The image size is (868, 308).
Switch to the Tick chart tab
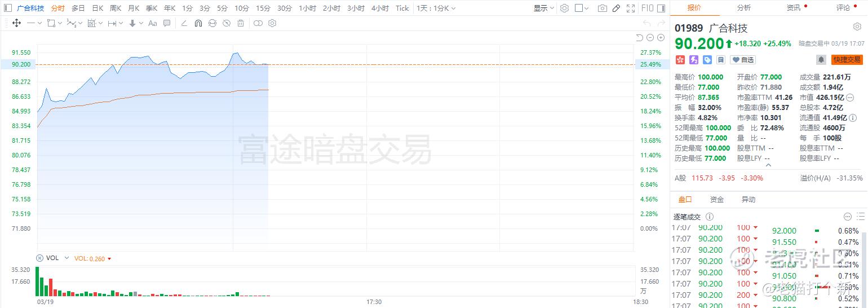[x=402, y=8]
